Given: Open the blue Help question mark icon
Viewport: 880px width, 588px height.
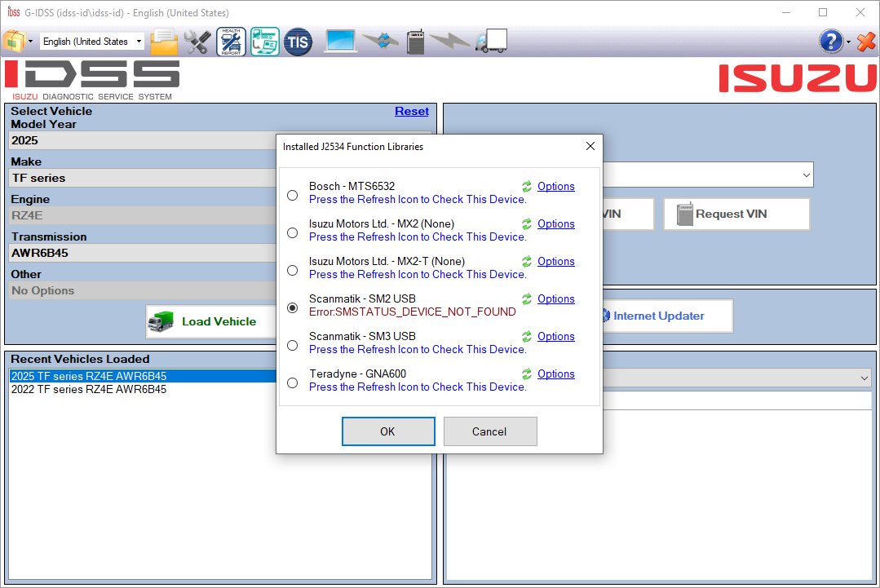Looking at the screenshot, I should (x=830, y=42).
